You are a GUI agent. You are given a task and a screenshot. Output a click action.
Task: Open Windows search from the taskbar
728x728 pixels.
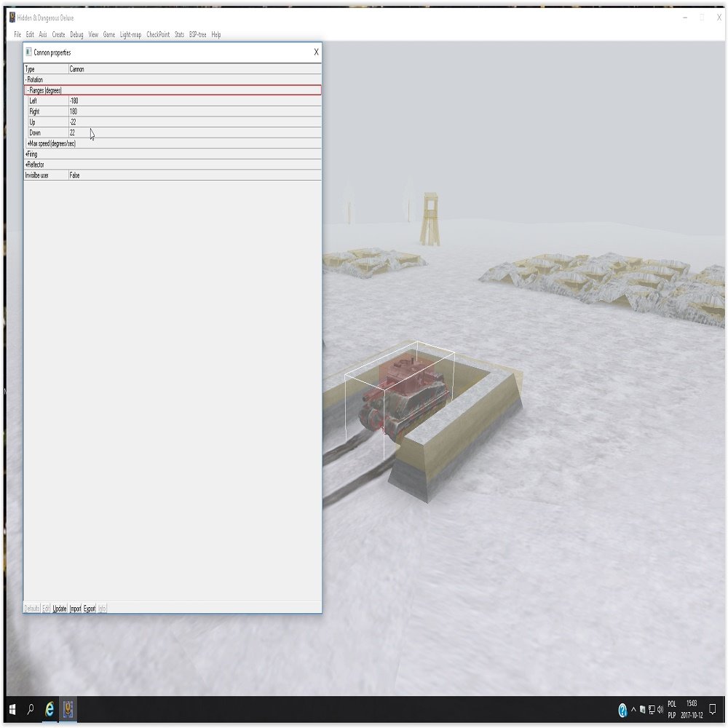tap(31, 709)
